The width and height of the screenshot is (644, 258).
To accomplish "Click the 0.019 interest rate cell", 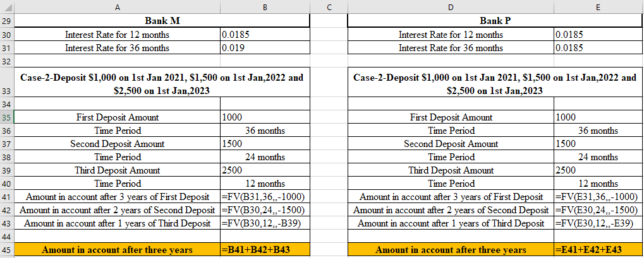I will tap(264, 48).
